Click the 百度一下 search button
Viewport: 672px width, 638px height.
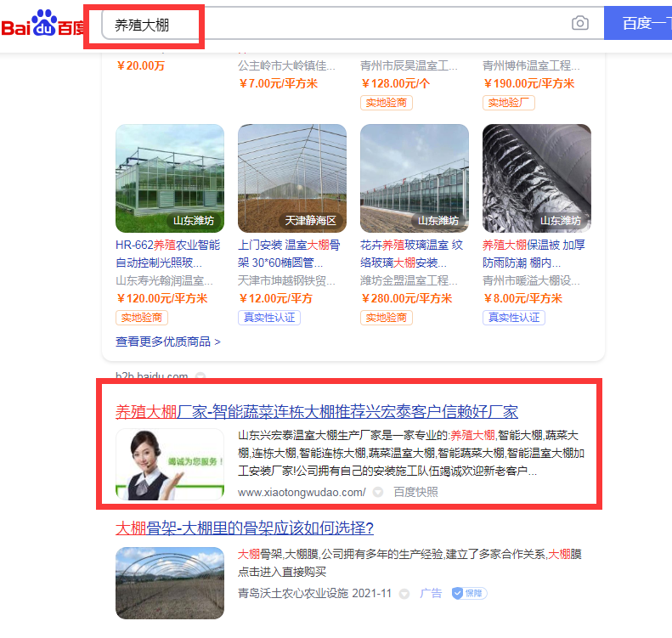638,23
